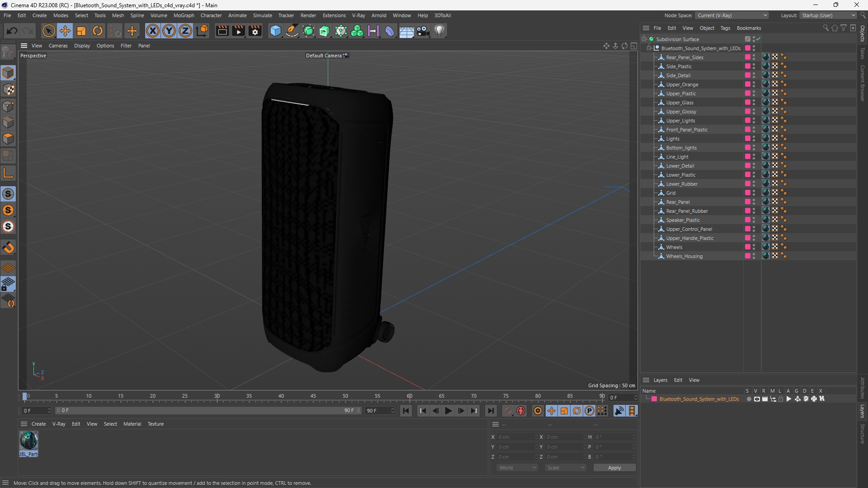Open the Scale mode dropdown
The width and height of the screenshot is (868, 488).
tap(565, 468)
